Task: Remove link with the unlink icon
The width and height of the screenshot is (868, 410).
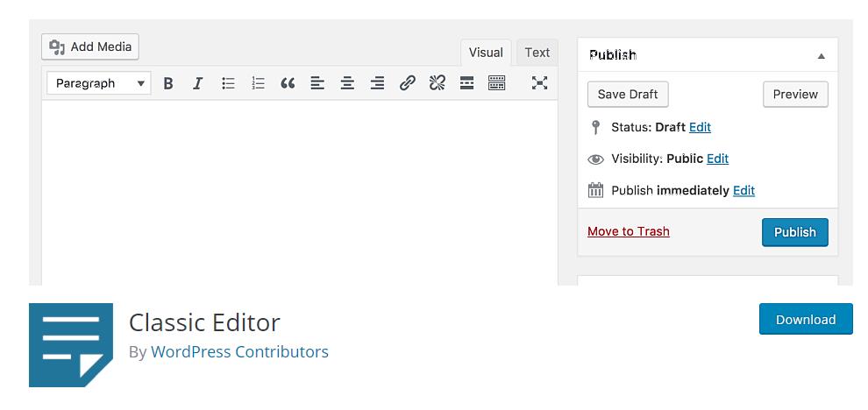Action: coord(437,83)
